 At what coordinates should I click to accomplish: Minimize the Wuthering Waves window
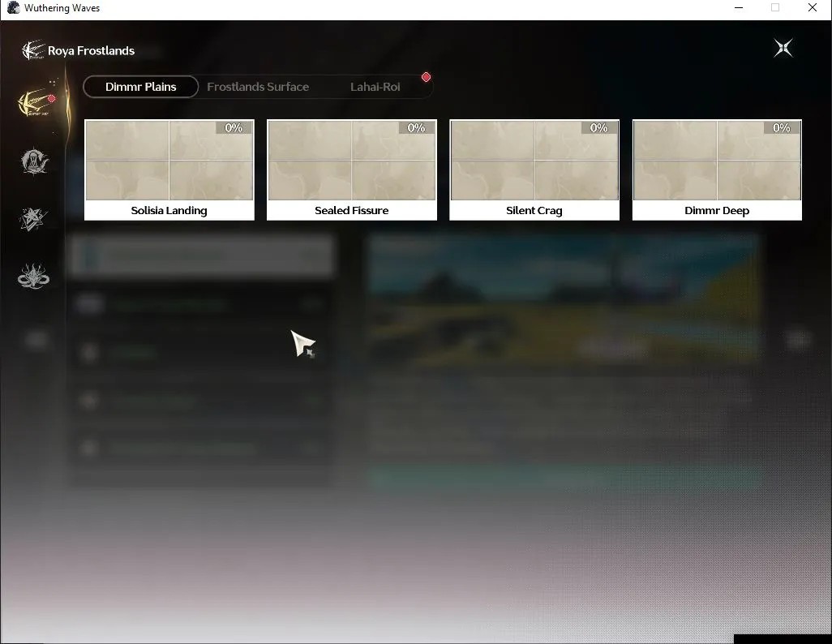(739, 8)
